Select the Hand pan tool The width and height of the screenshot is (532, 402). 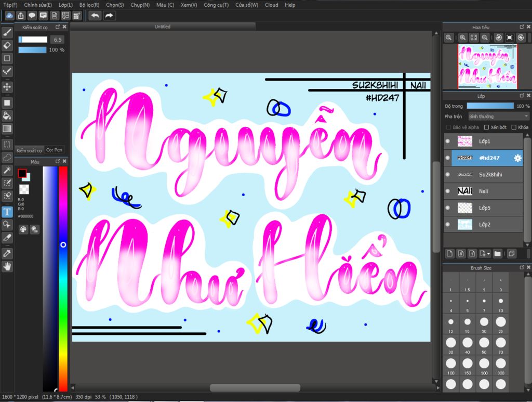(x=7, y=267)
